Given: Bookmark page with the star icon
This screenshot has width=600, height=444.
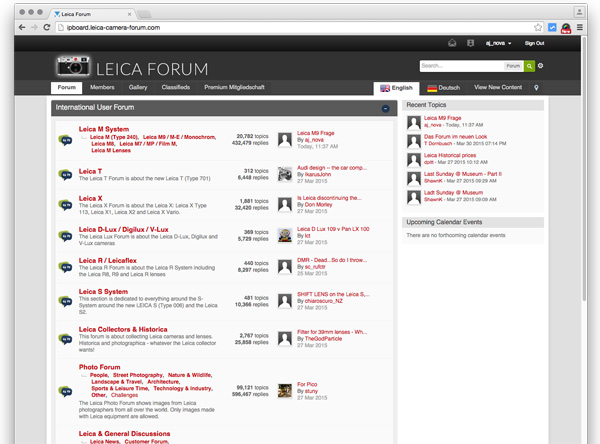Looking at the screenshot, I should (x=536, y=27).
